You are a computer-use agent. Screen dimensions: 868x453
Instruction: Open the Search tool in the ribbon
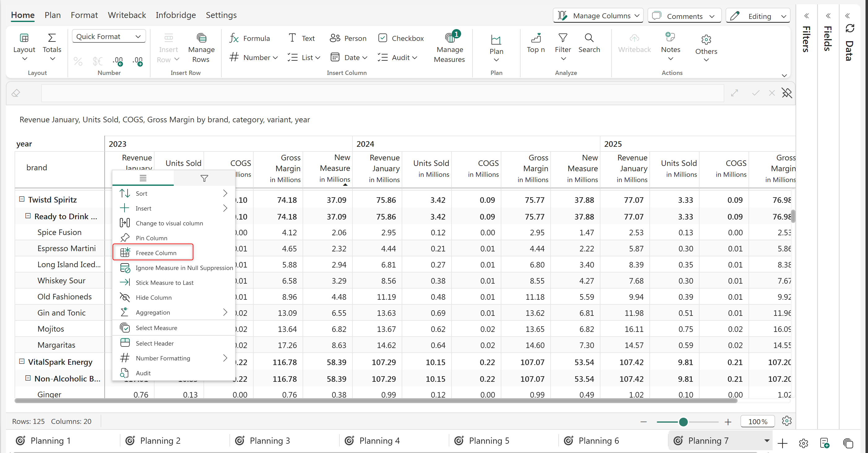click(589, 43)
